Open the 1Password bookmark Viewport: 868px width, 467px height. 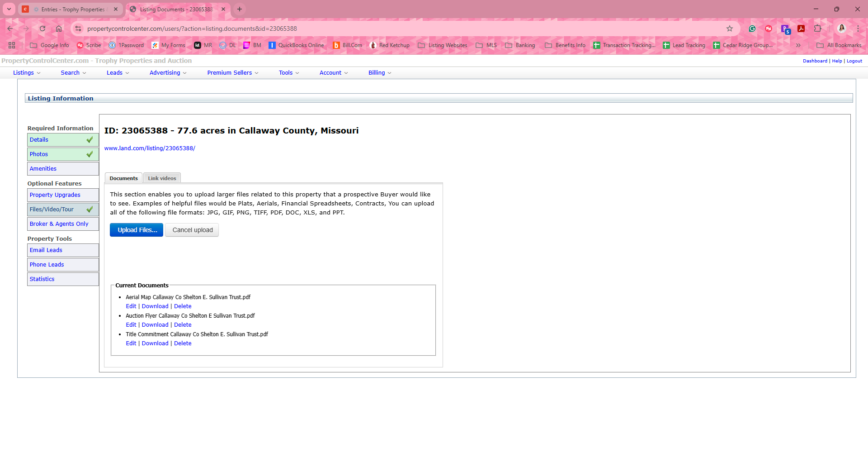(126, 45)
